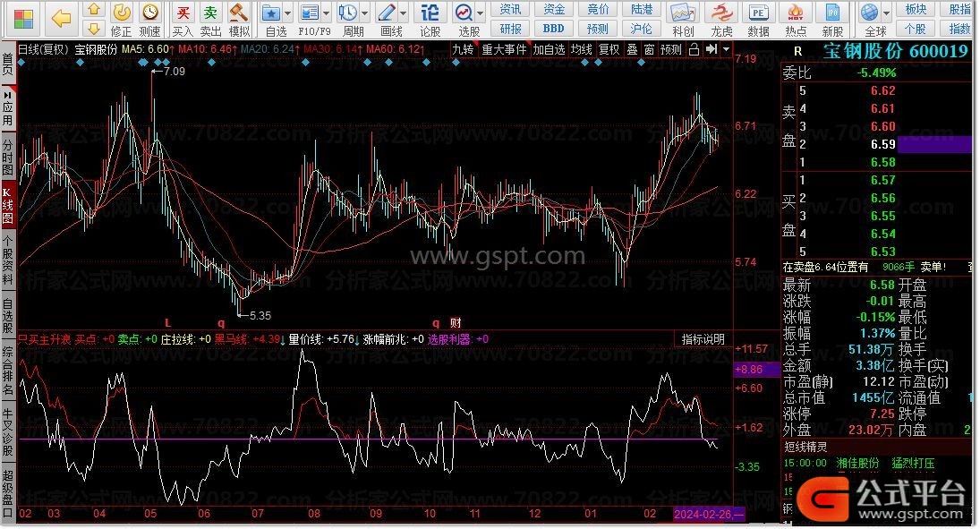
Task: Click the yellow up arrow icon
Action: tap(94, 9)
